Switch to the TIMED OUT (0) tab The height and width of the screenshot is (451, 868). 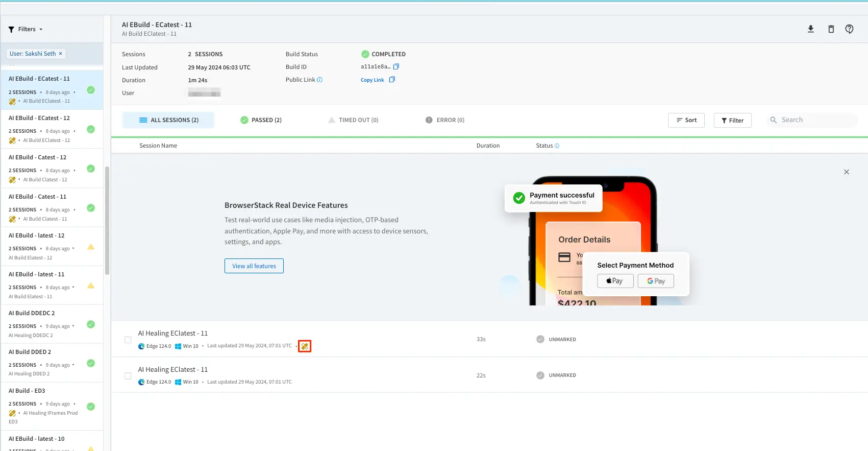click(353, 120)
